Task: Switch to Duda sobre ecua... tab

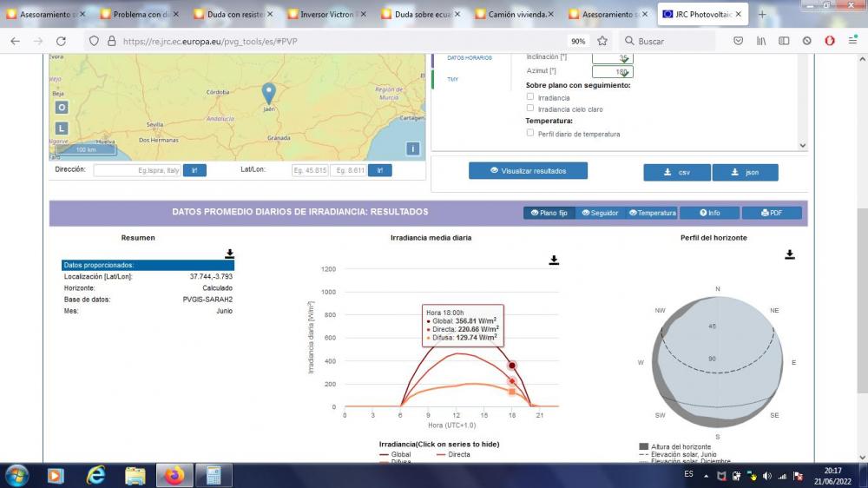Action: 421,15
